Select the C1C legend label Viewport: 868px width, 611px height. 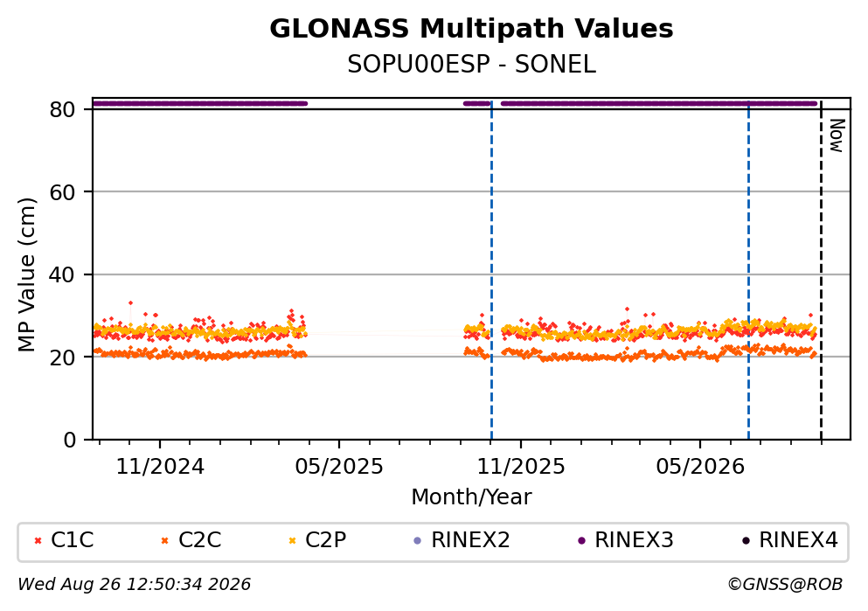(72, 539)
